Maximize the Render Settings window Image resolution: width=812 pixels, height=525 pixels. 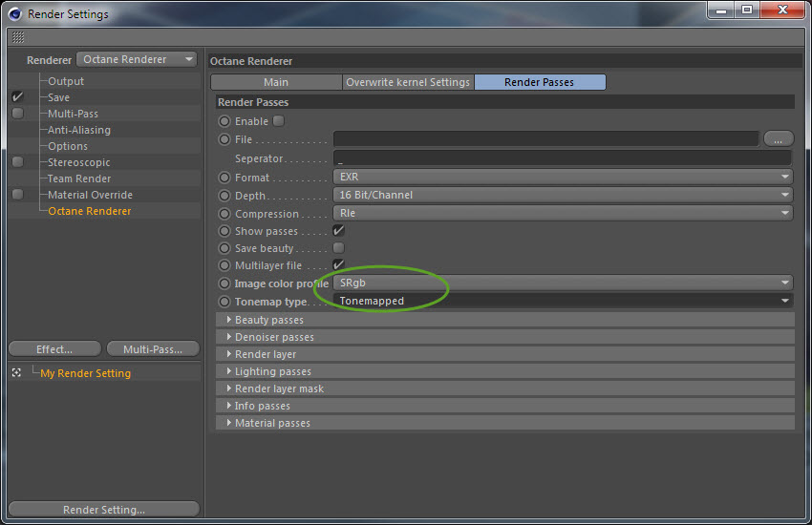(x=746, y=10)
